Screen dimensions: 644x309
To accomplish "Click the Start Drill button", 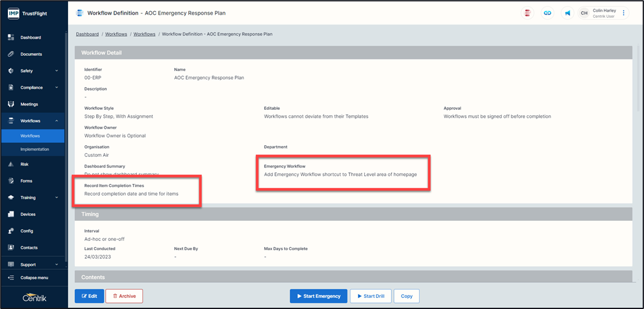I will (x=370, y=296).
